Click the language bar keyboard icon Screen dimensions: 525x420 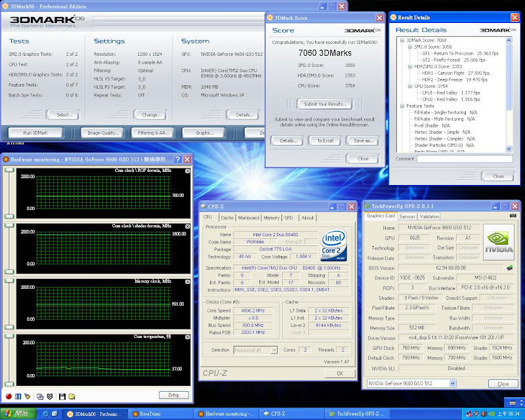click(513, 402)
